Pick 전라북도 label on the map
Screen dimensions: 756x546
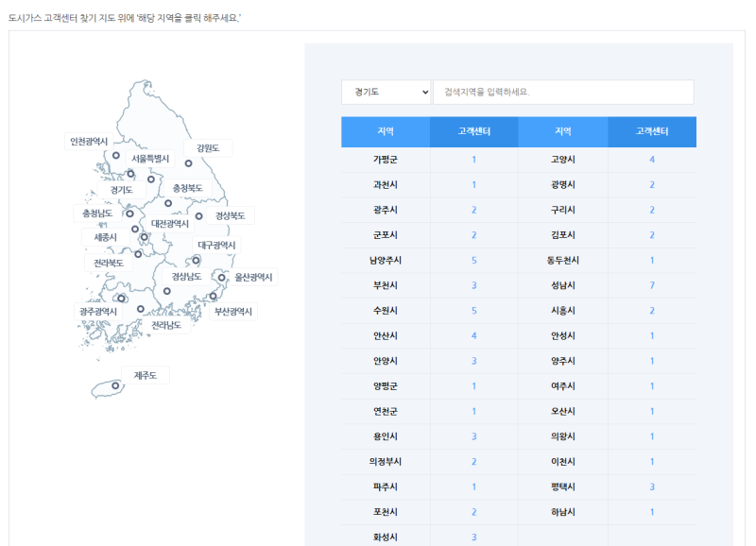tap(109, 264)
